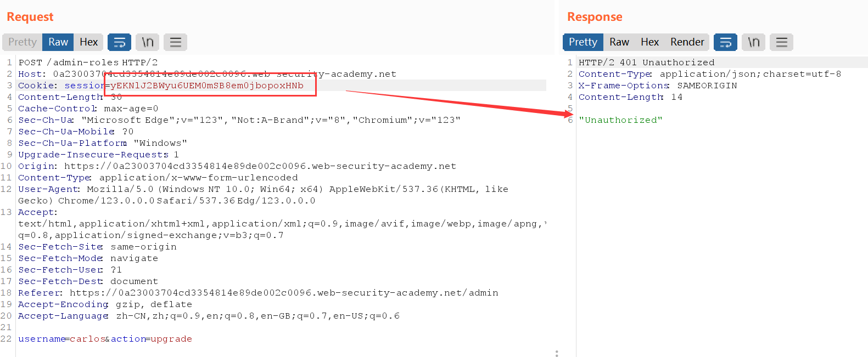Click the Referer header line in request
Viewport: 868px width, 357px height.
258,293
